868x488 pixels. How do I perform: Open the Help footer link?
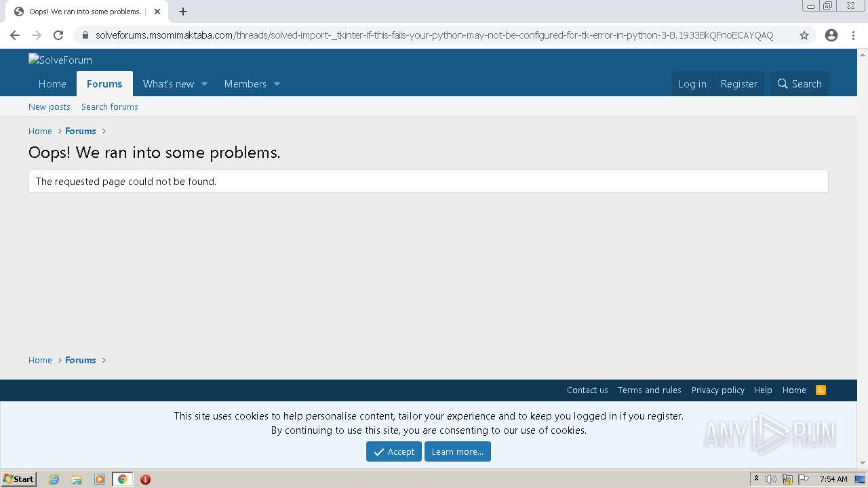[x=763, y=390]
